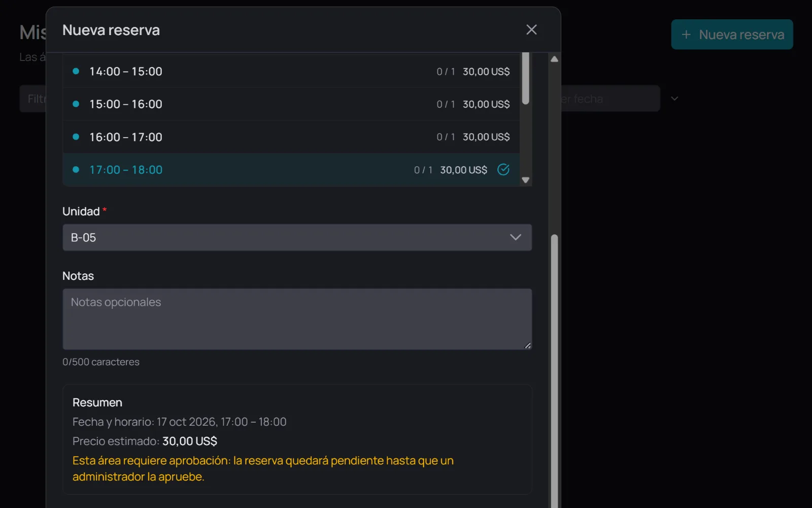The image size is (812, 508).
Task: Click the Nueva reserva button in background
Action: (x=732, y=35)
